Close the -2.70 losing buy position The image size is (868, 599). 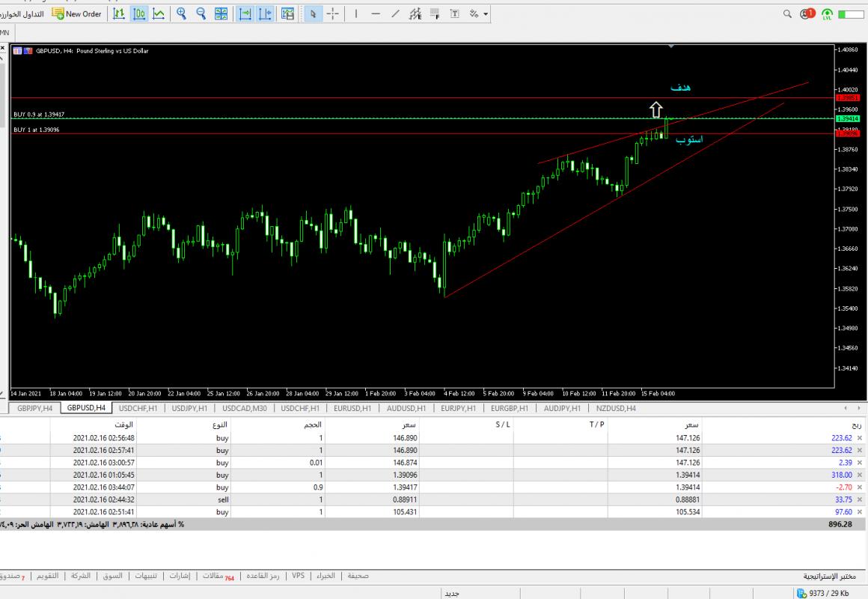[859, 487]
